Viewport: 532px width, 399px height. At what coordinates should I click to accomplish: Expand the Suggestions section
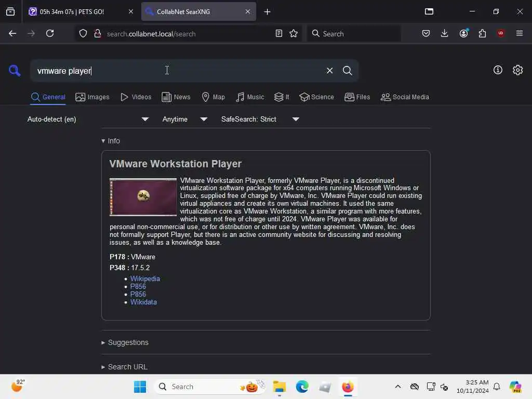coord(125,343)
